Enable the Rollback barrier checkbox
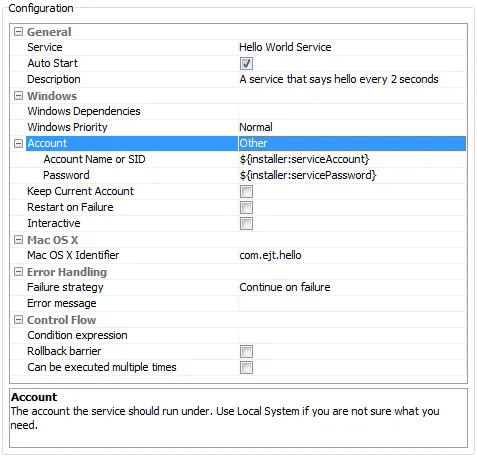 (x=246, y=351)
